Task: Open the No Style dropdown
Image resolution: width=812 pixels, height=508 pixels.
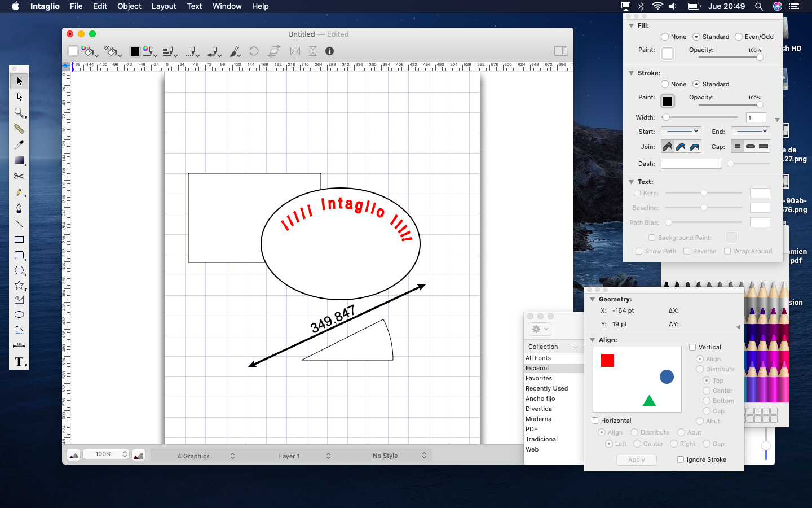Action: (x=399, y=456)
